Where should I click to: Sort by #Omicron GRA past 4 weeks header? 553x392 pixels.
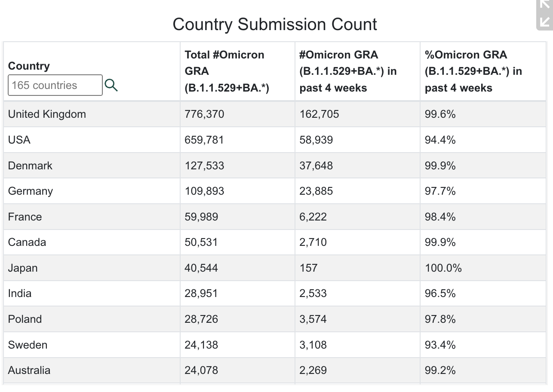click(348, 71)
